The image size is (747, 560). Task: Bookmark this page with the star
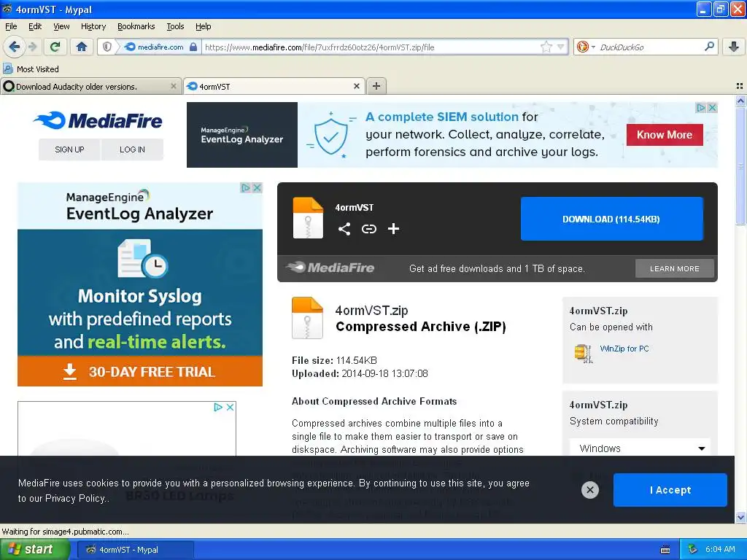[x=546, y=47]
